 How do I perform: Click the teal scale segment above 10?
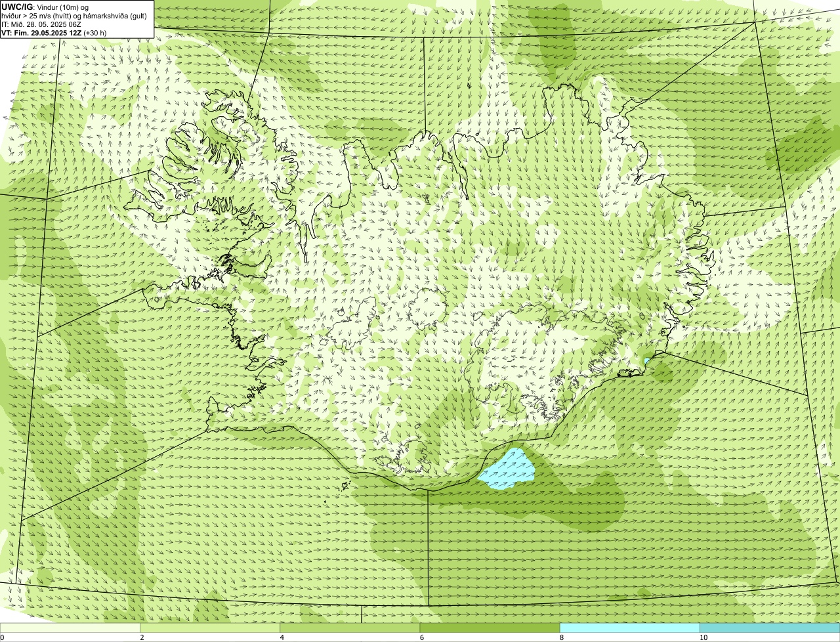tap(770, 628)
